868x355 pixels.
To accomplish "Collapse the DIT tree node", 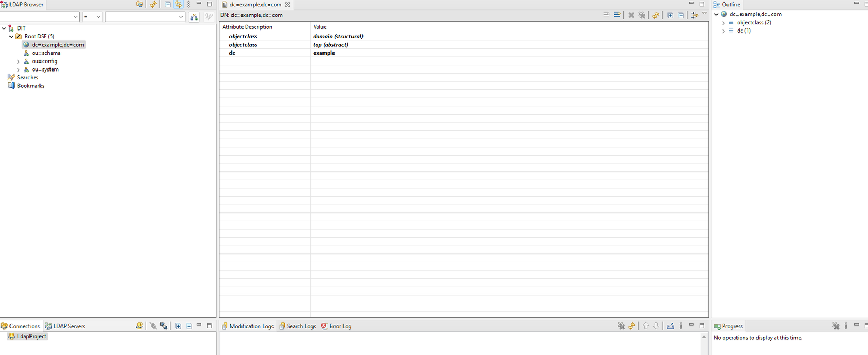I will 4,28.
